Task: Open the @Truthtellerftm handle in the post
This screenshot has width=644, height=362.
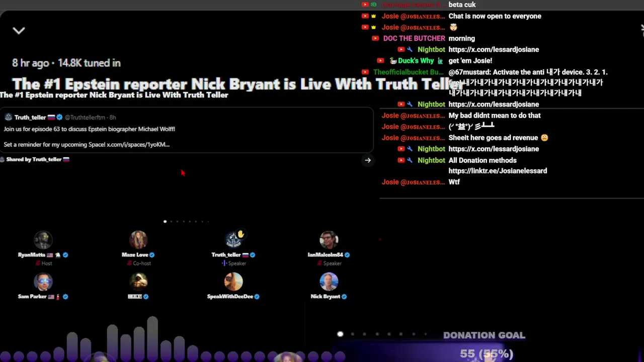Action: coord(85,117)
